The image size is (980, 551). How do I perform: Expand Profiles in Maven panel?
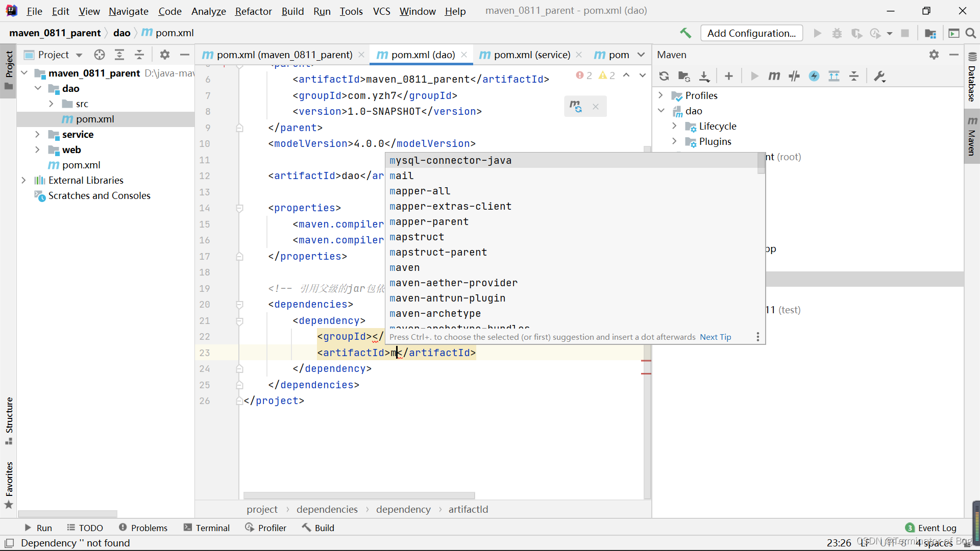[x=660, y=95]
